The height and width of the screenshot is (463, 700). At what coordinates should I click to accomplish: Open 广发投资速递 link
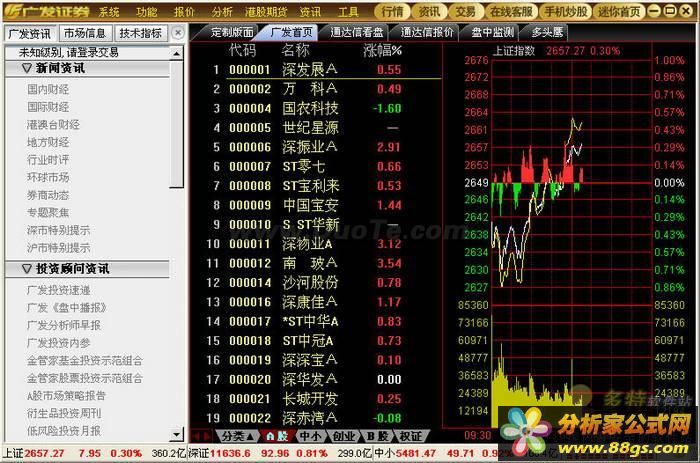[x=58, y=290]
